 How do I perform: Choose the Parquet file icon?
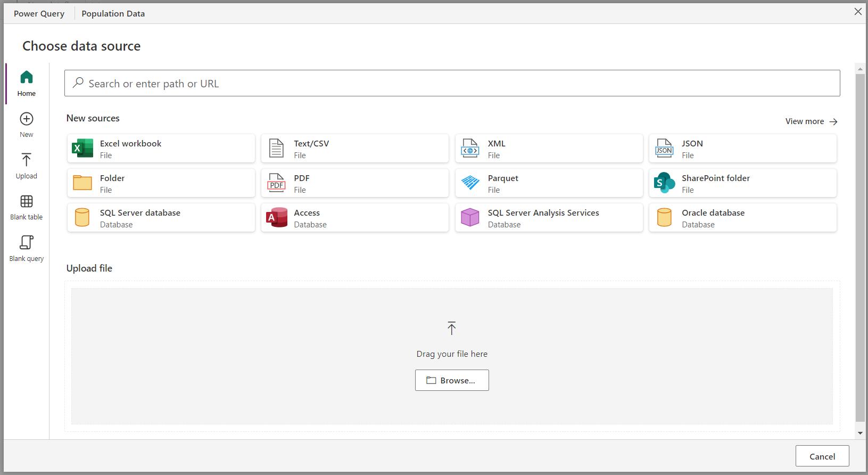click(470, 183)
